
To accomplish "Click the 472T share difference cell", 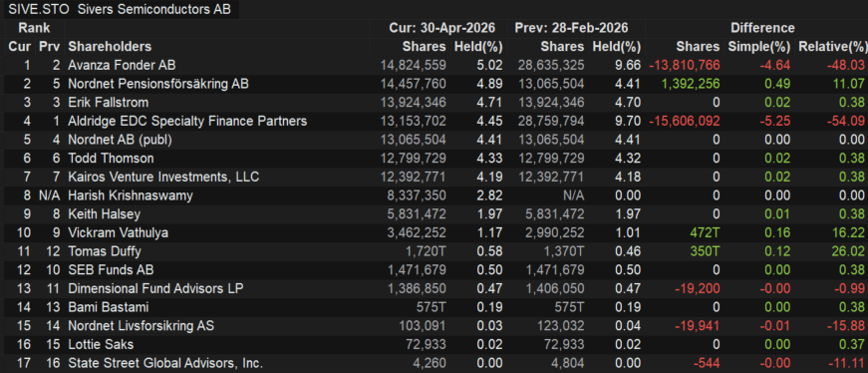I will [705, 232].
